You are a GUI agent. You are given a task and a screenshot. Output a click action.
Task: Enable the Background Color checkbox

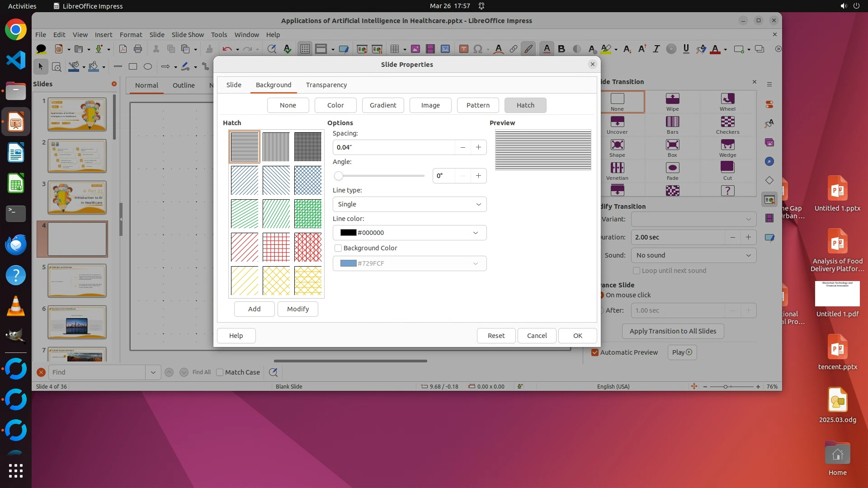click(338, 248)
